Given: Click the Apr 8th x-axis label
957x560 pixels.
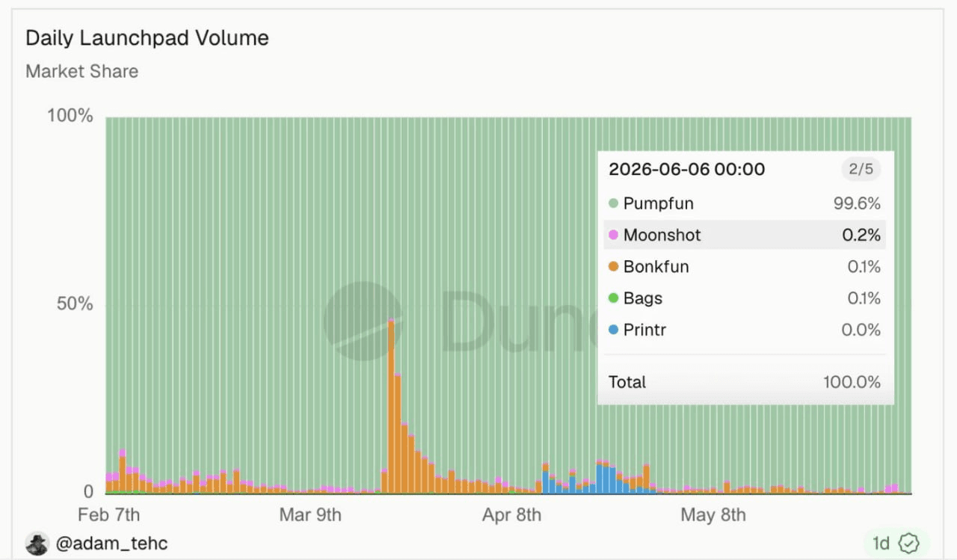Looking at the screenshot, I should pos(511,515).
